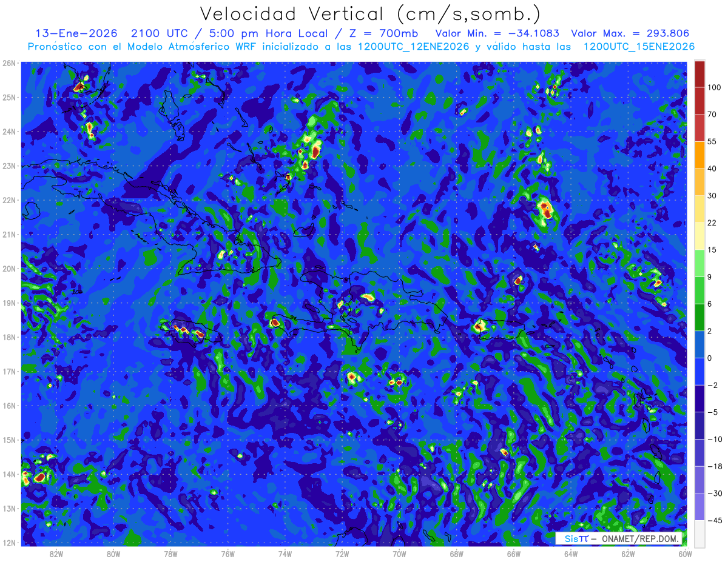This screenshot has width=728, height=562.
Task: Click the colorbar label '-5'
Action: pos(712,411)
